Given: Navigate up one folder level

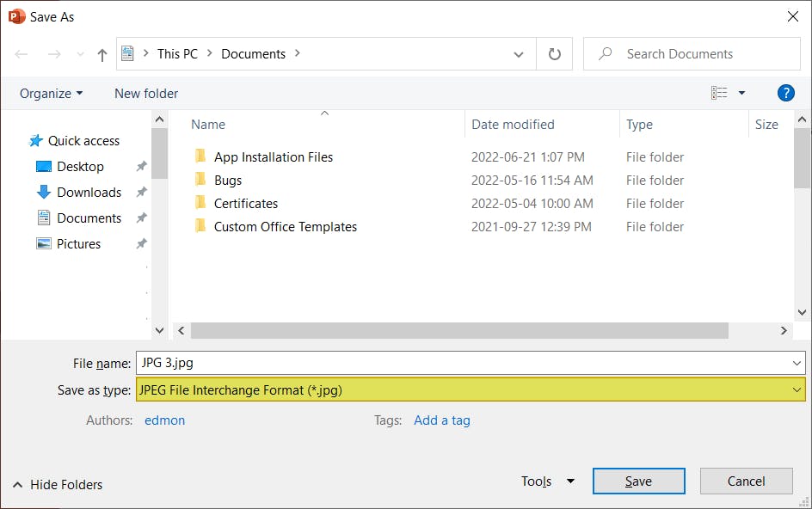Looking at the screenshot, I should pyautogui.click(x=101, y=53).
